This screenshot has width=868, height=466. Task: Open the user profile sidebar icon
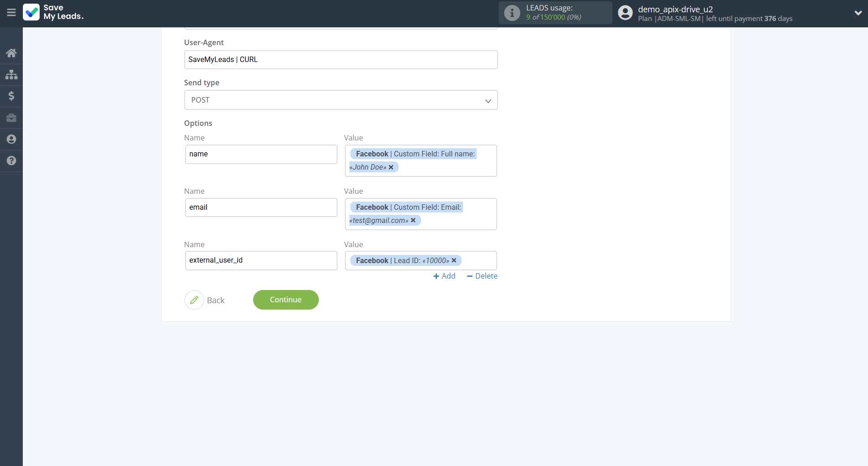[x=11, y=139]
